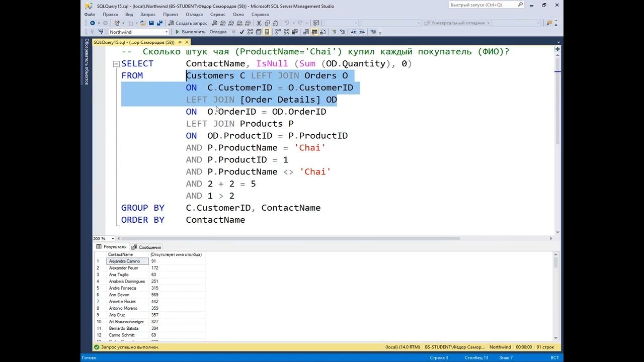Click the Navigate Backward arrow icon
644x362 pixels.
pyautogui.click(x=92, y=23)
